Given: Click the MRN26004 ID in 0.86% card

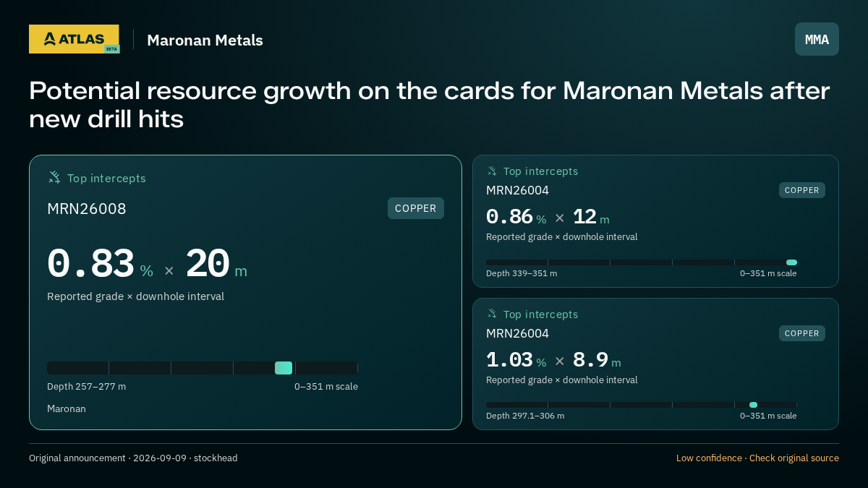Looking at the screenshot, I should 517,191.
